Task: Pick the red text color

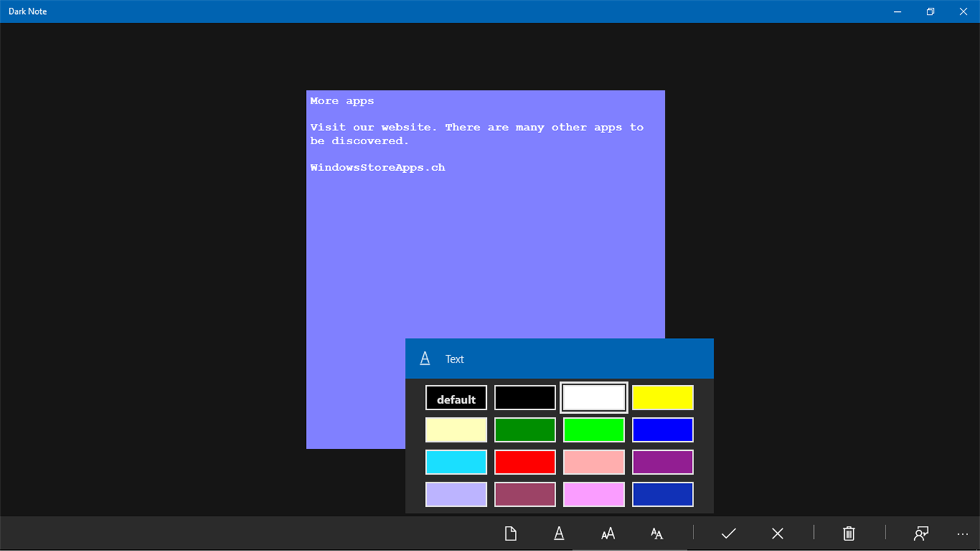Action: 525,461
